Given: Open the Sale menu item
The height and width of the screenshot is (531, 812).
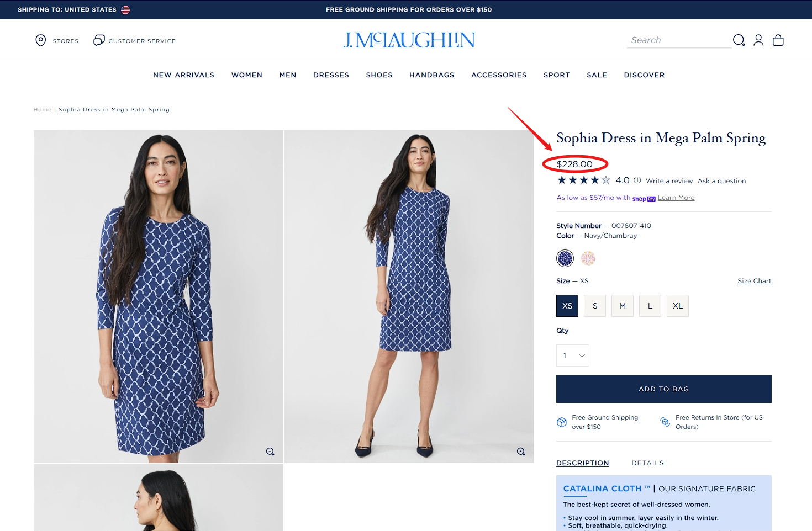Looking at the screenshot, I should pos(597,75).
